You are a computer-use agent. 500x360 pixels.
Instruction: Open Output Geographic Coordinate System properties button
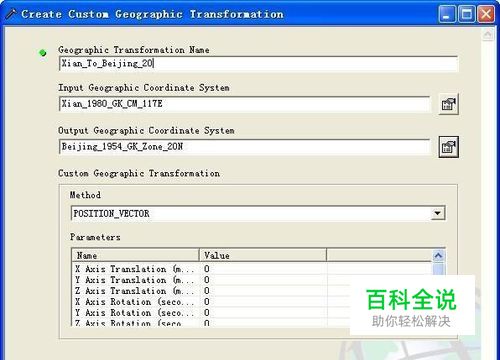(x=448, y=147)
